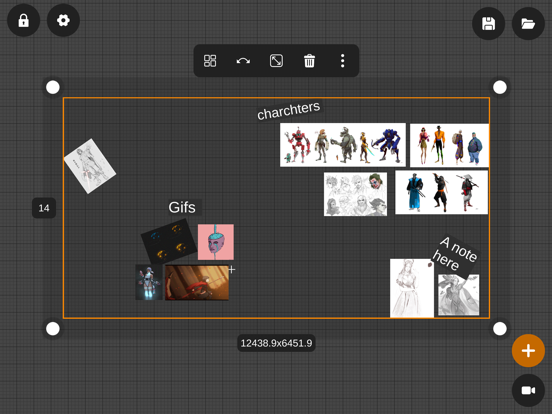Select the three samurai characters image
This screenshot has width=552, height=414.
pyautogui.click(x=441, y=192)
